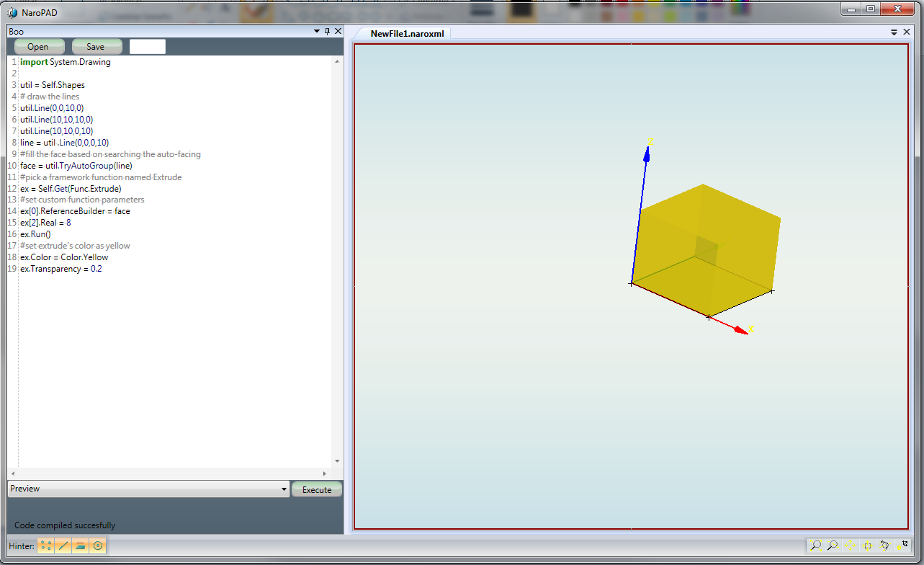The height and width of the screenshot is (565, 924).
Task: Pin the Boo panel with pushpin
Action: [327, 31]
